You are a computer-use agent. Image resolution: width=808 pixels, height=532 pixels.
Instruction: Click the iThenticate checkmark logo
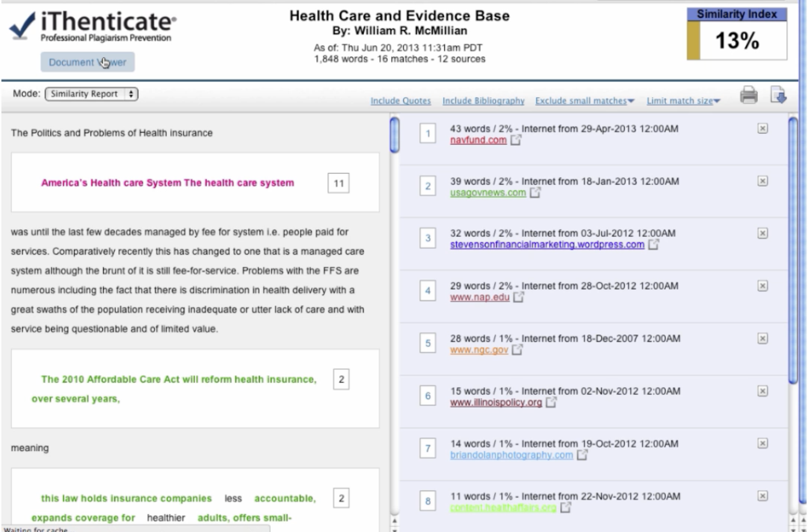tap(22, 26)
